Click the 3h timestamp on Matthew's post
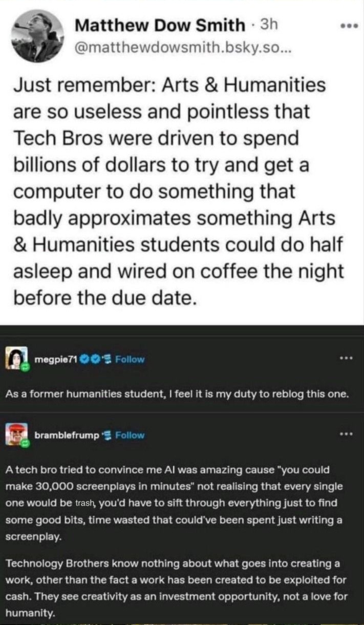The height and width of the screenshot is (625, 364). click(x=269, y=24)
